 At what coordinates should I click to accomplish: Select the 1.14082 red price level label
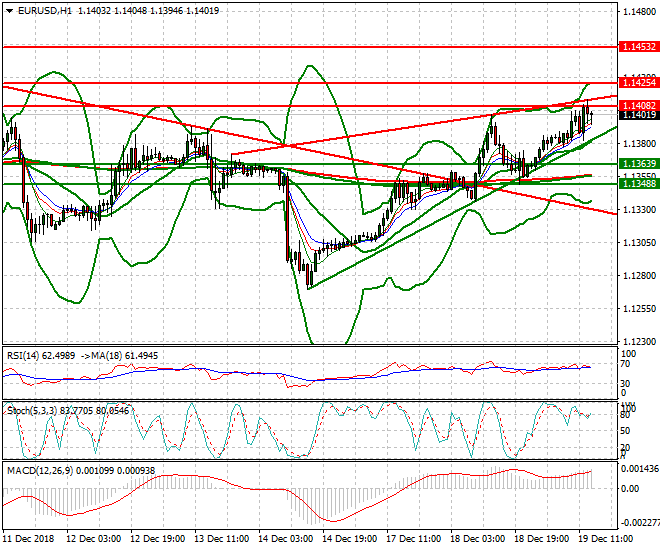639,106
